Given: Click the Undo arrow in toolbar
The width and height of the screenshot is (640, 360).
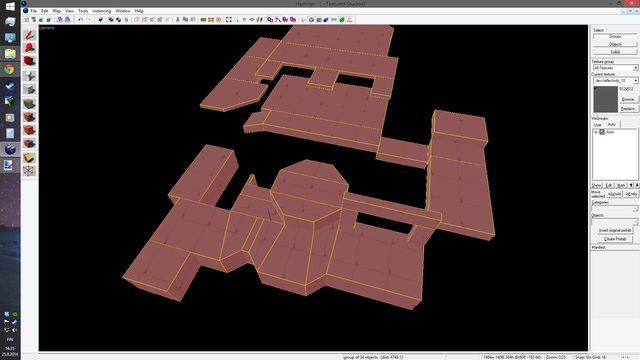Looking at the screenshot, I should [x=80, y=20].
